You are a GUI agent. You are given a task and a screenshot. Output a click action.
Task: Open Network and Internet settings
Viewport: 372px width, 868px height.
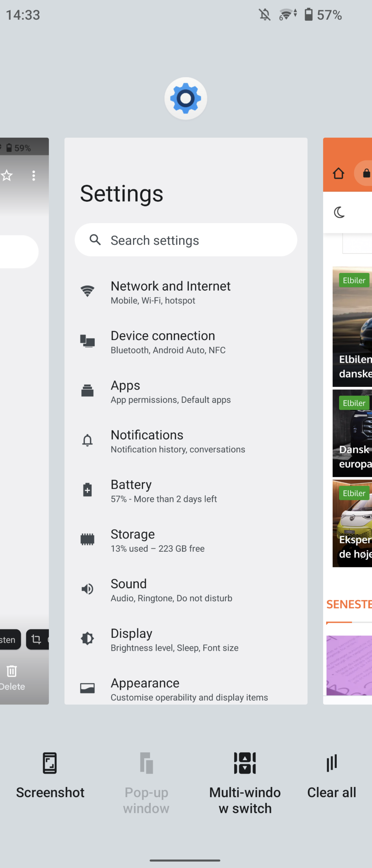[170, 292]
